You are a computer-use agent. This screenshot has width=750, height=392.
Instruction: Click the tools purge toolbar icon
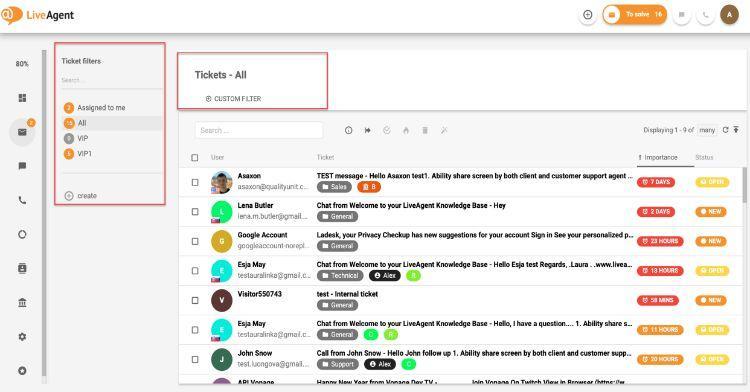[444, 130]
